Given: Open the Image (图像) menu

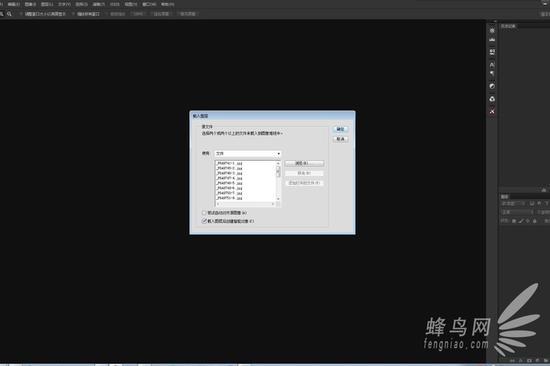Looking at the screenshot, I should pyautogui.click(x=30, y=4).
